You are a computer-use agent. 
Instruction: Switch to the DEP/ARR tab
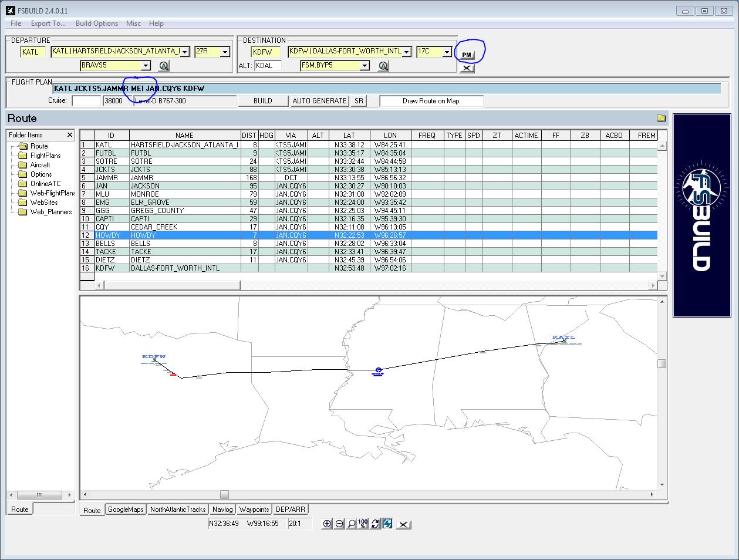click(x=291, y=510)
